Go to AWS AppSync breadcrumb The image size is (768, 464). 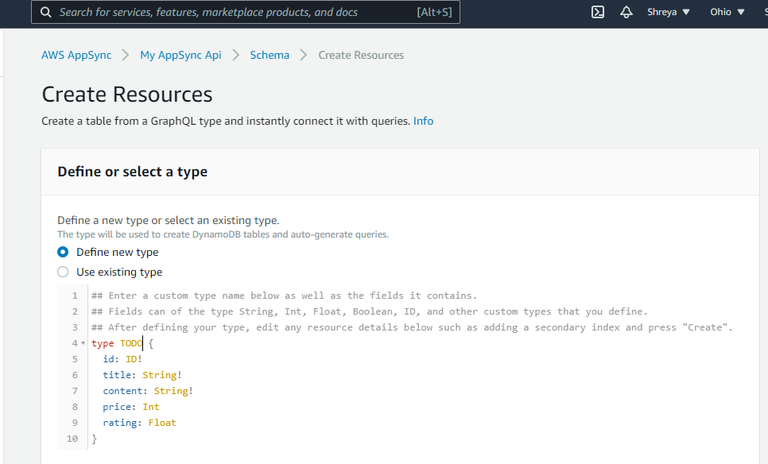pos(76,55)
